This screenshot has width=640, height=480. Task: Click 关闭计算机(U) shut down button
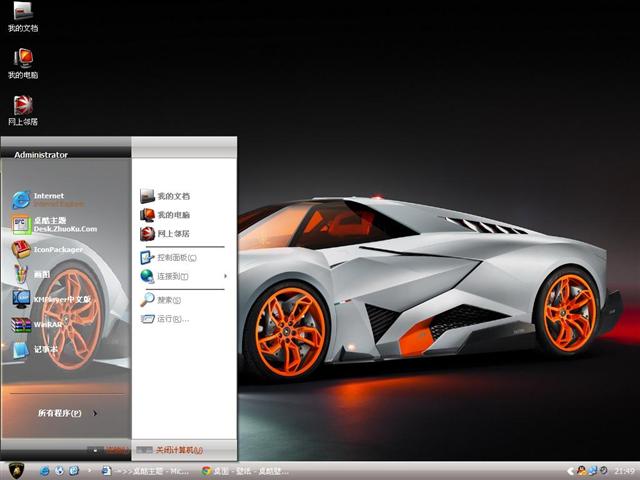point(170,450)
